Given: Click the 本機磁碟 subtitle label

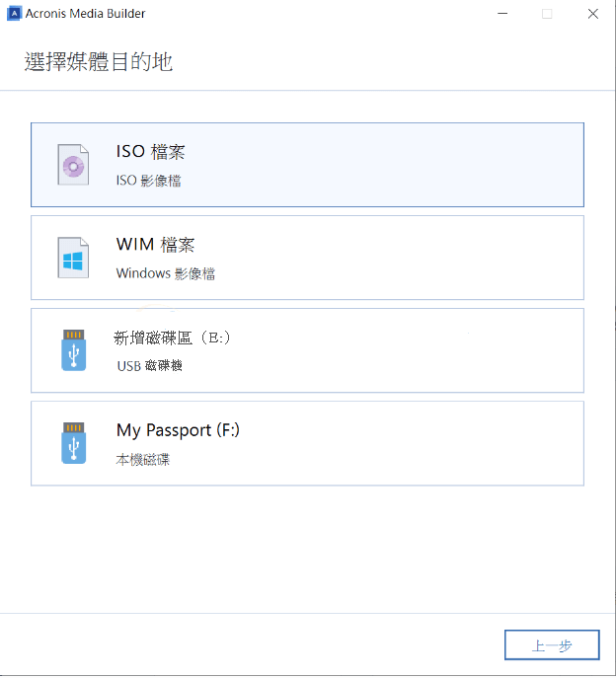Looking at the screenshot, I should (143, 459).
